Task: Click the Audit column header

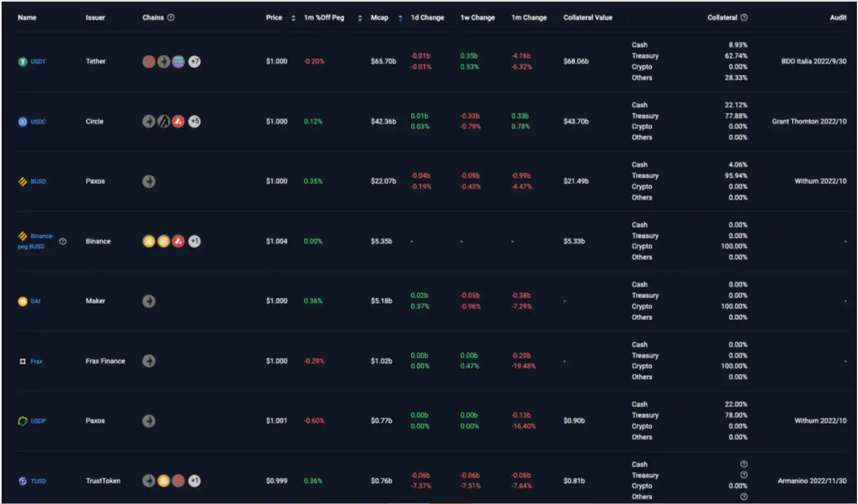Action: tap(838, 18)
